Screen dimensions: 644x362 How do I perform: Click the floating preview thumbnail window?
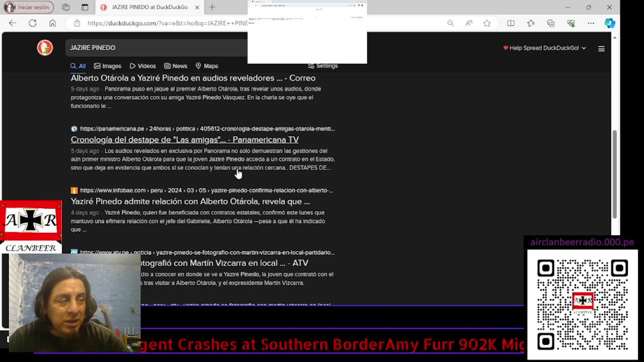pyautogui.click(x=307, y=32)
